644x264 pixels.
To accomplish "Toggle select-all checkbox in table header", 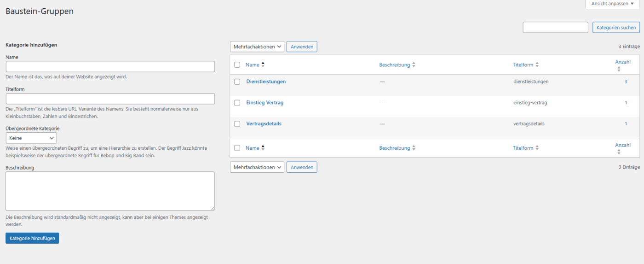I will point(237,65).
